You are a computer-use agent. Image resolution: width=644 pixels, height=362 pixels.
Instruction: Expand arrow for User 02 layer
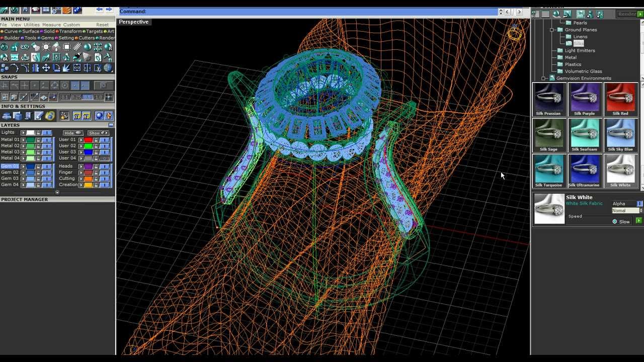click(81, 146)
